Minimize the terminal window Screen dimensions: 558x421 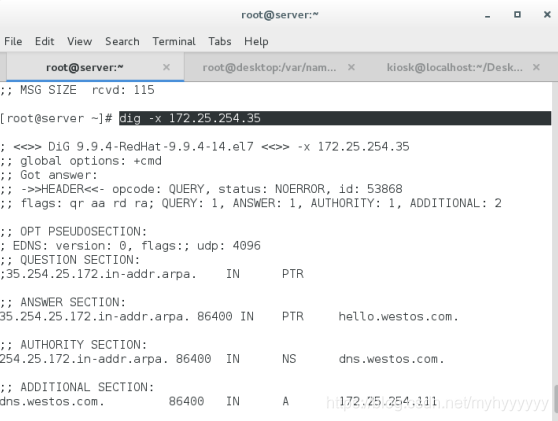pyautogui.click(x=488, y=15)
